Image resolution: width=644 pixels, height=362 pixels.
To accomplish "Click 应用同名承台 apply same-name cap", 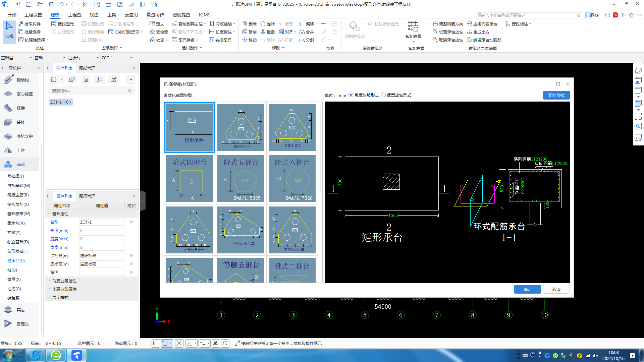I will click(482, 24).
